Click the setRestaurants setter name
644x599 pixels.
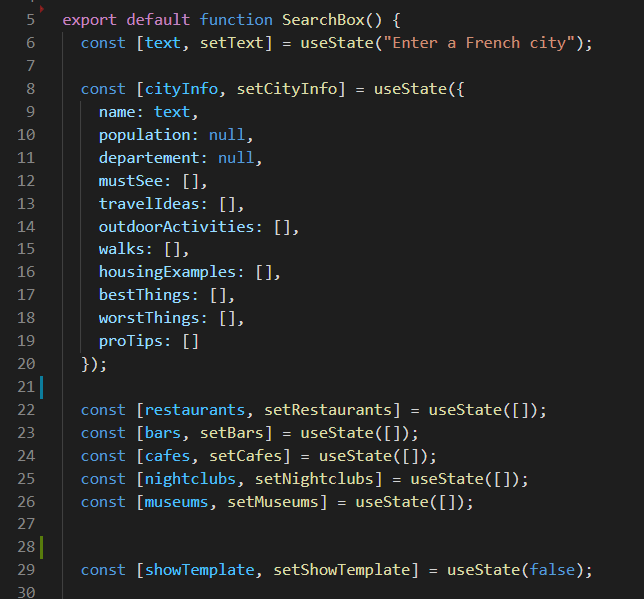point(328,410)
